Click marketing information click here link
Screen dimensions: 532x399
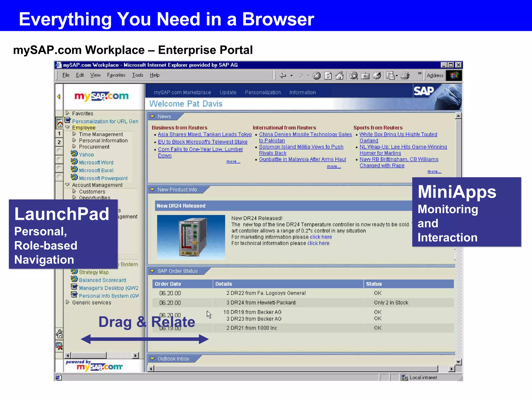321,237
